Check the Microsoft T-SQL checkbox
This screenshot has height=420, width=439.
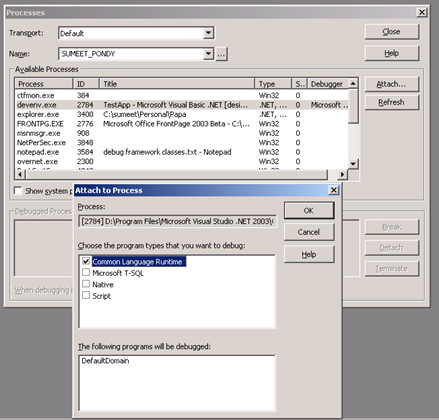click(x=86, y=272)
